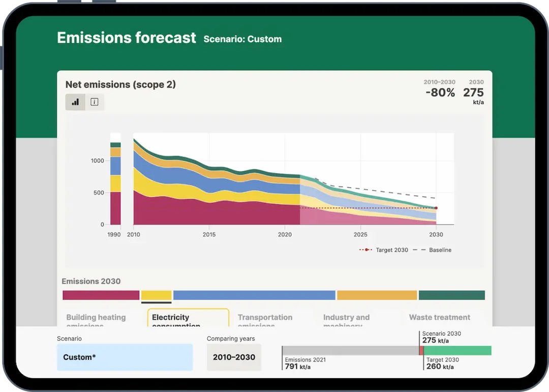Open the Waste treatment tab
This screenshot has width=549, height=392.
(x=439, y=318)
